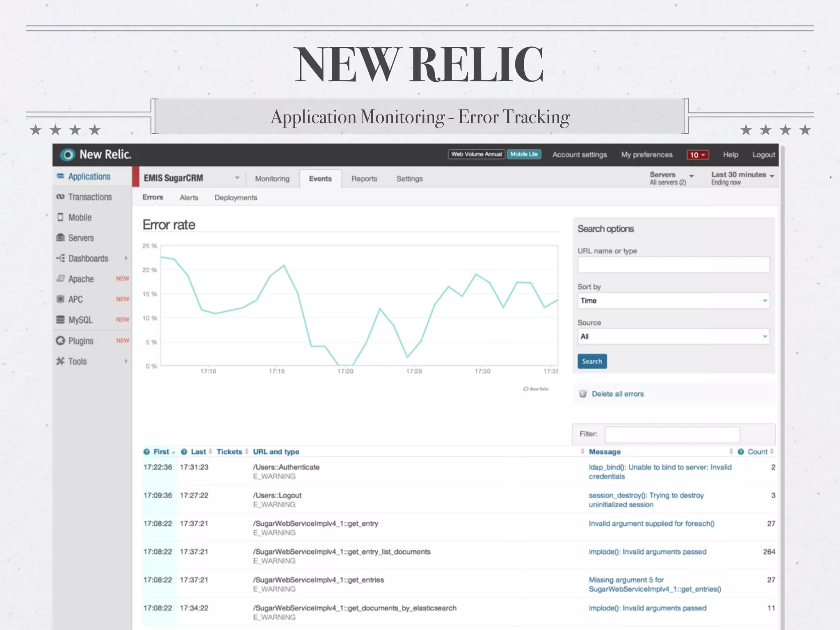Click the help icon next to Count column

[x=741, y=452]
